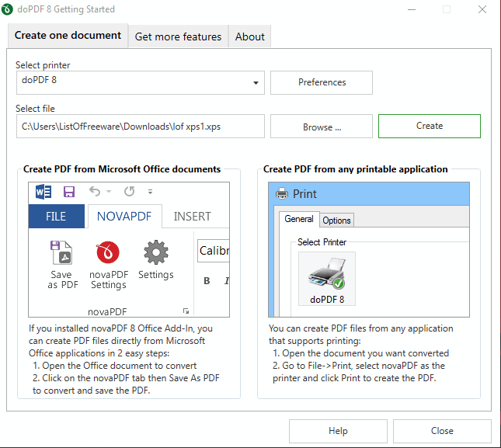Image resolution: width=501 pixels, height=448 pixels.
Task: Click the NOVAPDF ribbon tab
Action: point(124,216)
